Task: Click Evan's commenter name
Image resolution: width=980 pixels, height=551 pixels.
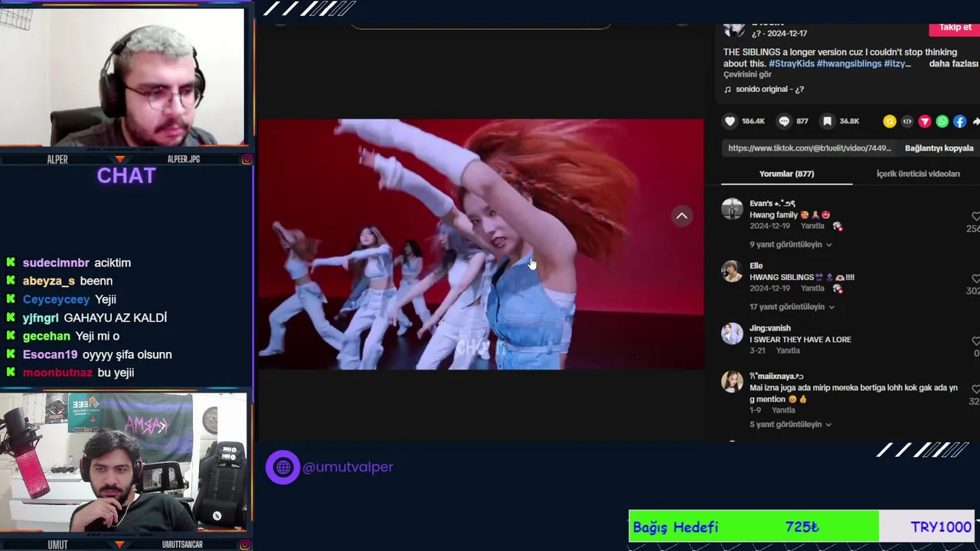Action: pos(773,204)
